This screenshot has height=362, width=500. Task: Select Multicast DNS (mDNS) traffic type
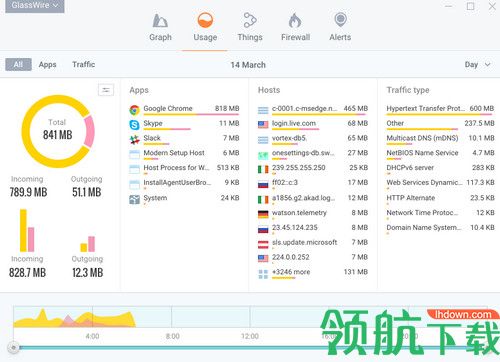click(422, 138)
